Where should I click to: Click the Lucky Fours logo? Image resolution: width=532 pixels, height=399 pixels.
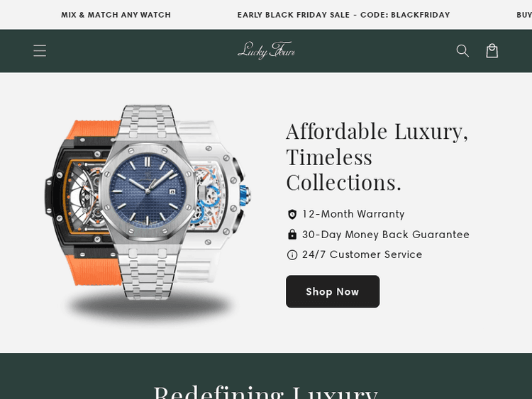click(266, 50)
